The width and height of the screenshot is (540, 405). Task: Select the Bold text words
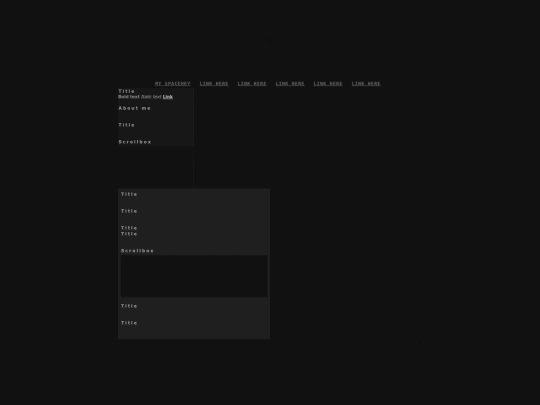129,97
